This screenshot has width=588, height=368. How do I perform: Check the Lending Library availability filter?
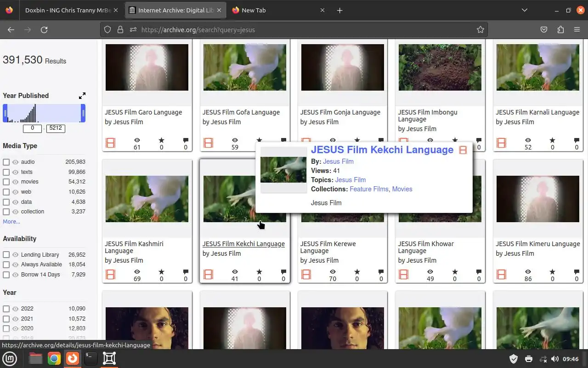tap(6, 255)
